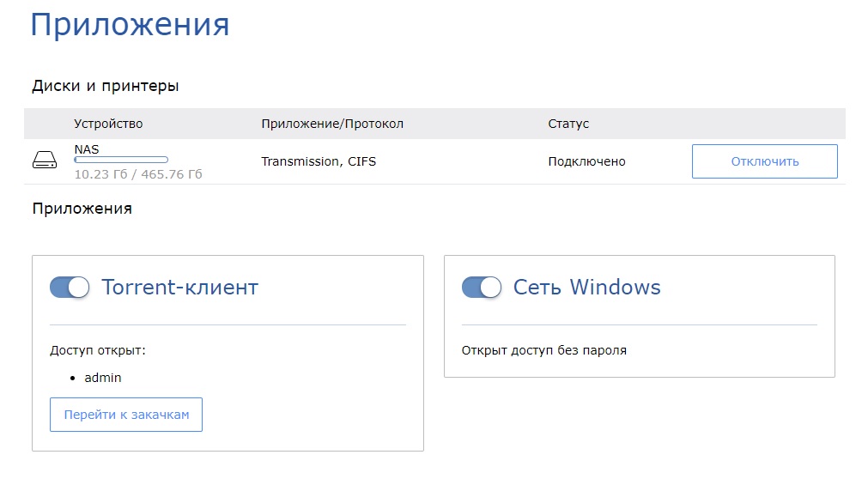Select the NAS device name

(x=87, y=149)
